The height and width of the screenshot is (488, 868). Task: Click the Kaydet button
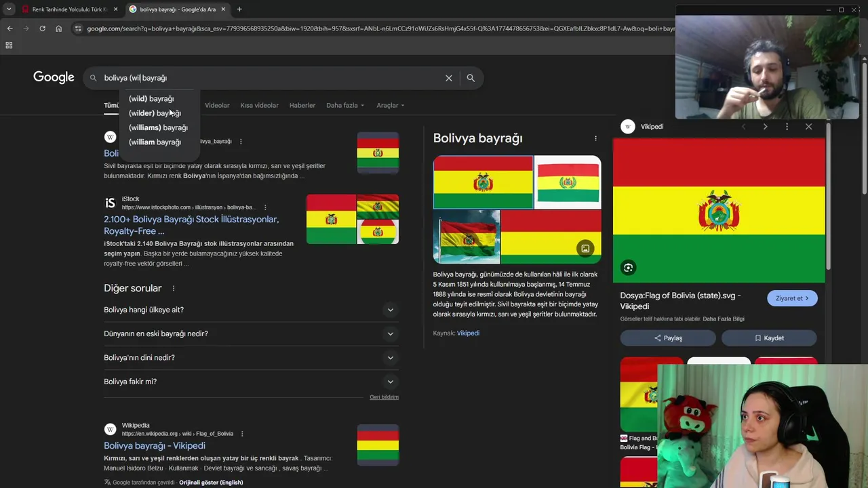769,338
